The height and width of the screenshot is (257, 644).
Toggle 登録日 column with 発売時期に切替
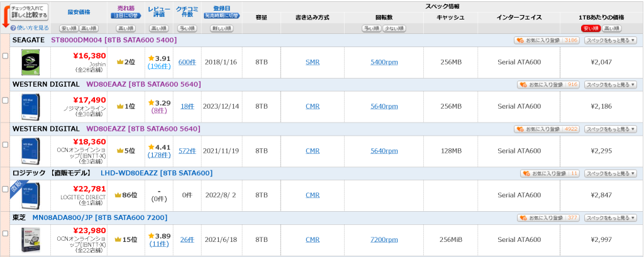[x=222, y=16]
